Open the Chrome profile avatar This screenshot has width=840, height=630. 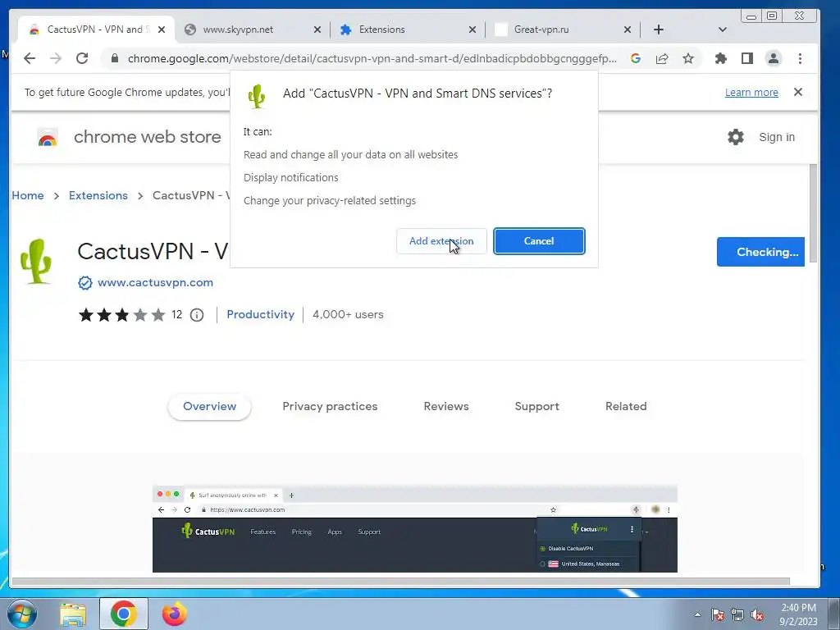[774, 58]
